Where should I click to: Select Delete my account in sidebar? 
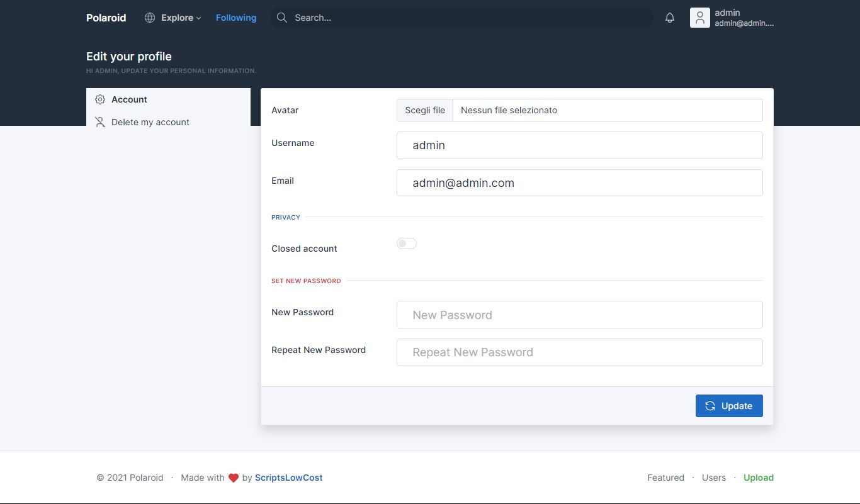coord(150,122)
